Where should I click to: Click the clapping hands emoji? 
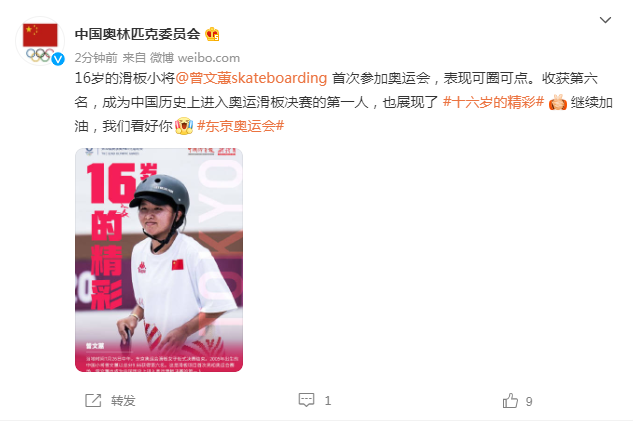click(558, 102)
